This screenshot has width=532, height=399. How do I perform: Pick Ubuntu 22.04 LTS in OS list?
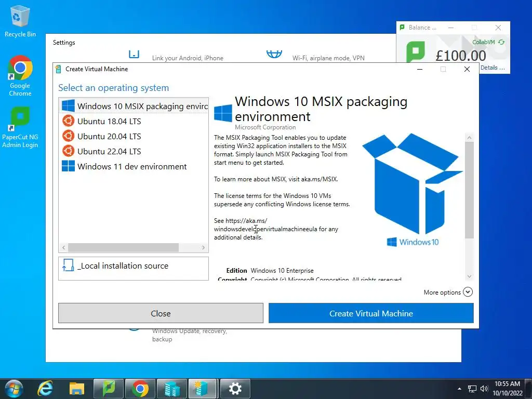tap(134, 151)
